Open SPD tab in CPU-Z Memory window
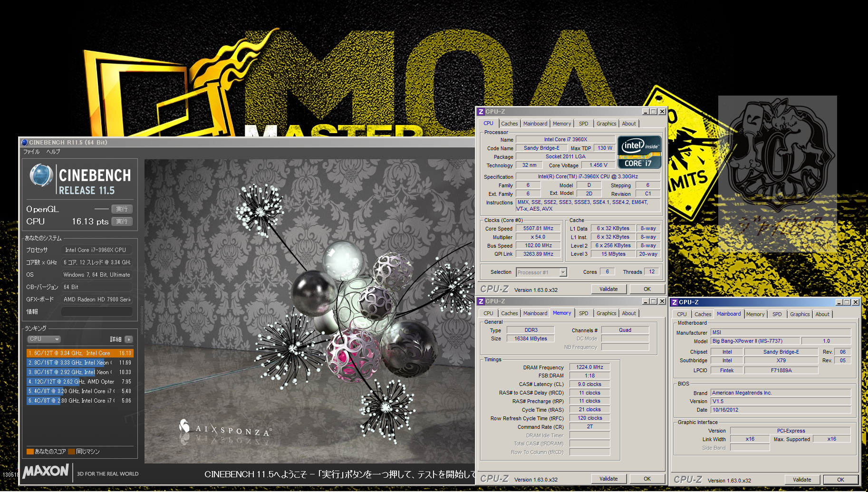Screen dimensions: 868x492 pyautogui.click(x=584, y=313)
